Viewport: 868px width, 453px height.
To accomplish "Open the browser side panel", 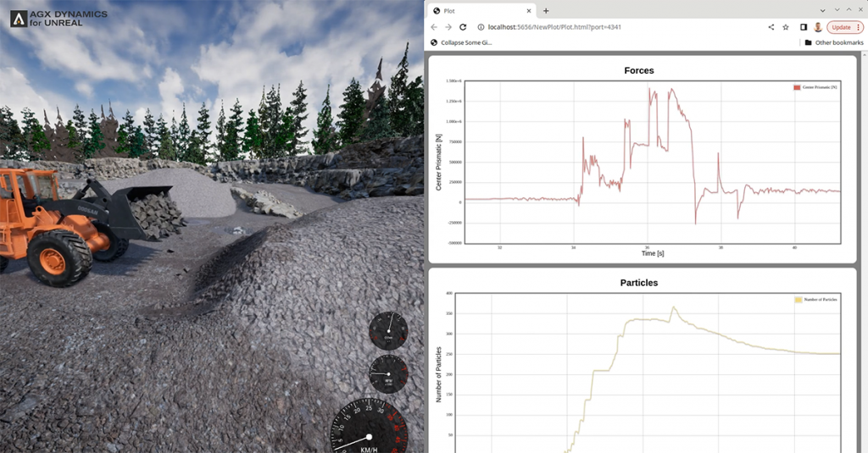I will pyautogui.click(x=804, y=27).
